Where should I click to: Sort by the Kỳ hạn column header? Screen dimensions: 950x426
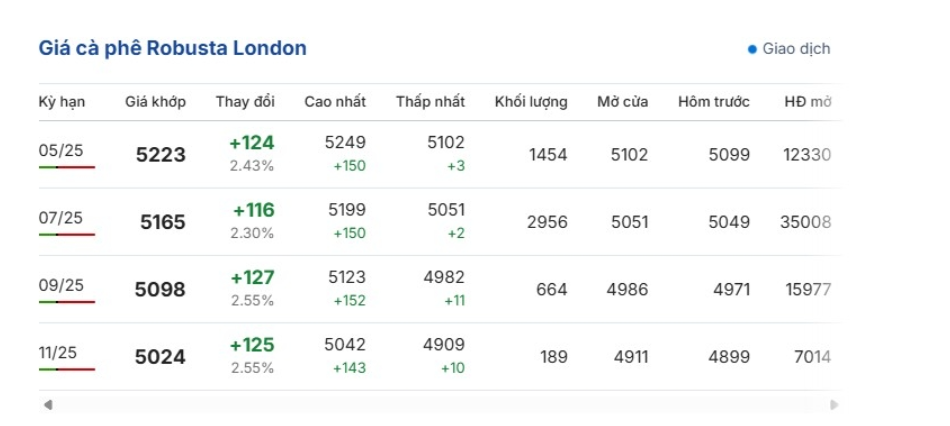click(62, 101)
